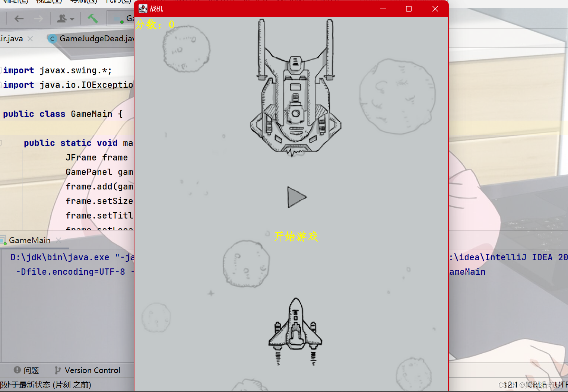The height and width of the screenshot is (392, 568).
Task: Click the yellow 开始游戏 start game text
Action: tap(296, 236)
